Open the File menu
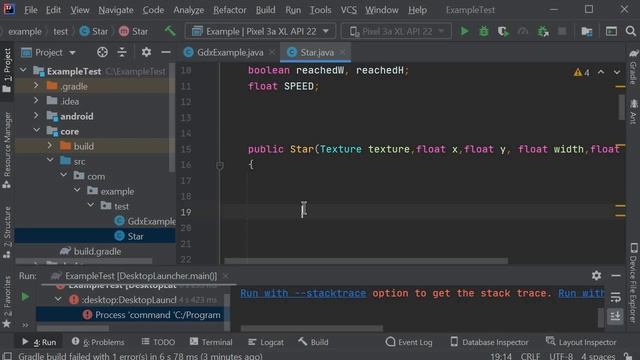Image resolution: width=640 pixels, height=360 pixels. (31, 10)
